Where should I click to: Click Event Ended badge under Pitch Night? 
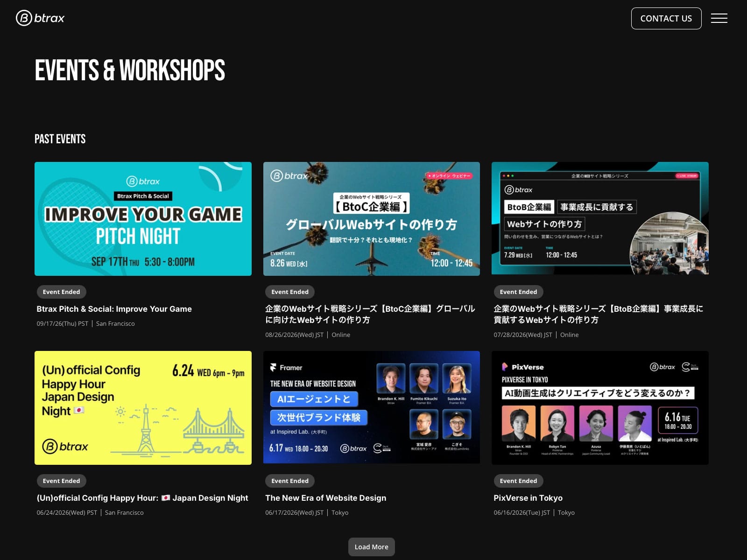(x=62, y=292)
